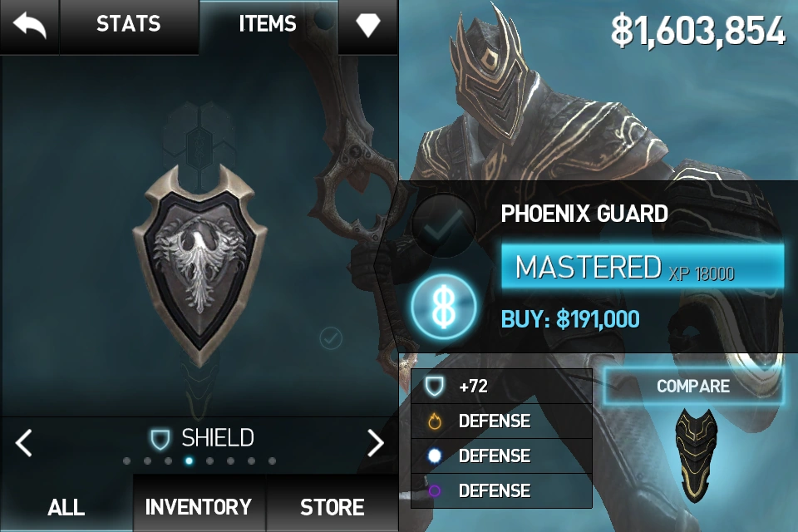Toggle the equipped checkmark circle next to Phoenix Guard
Viewport: 798px width, 532px height.
(443, 226)
